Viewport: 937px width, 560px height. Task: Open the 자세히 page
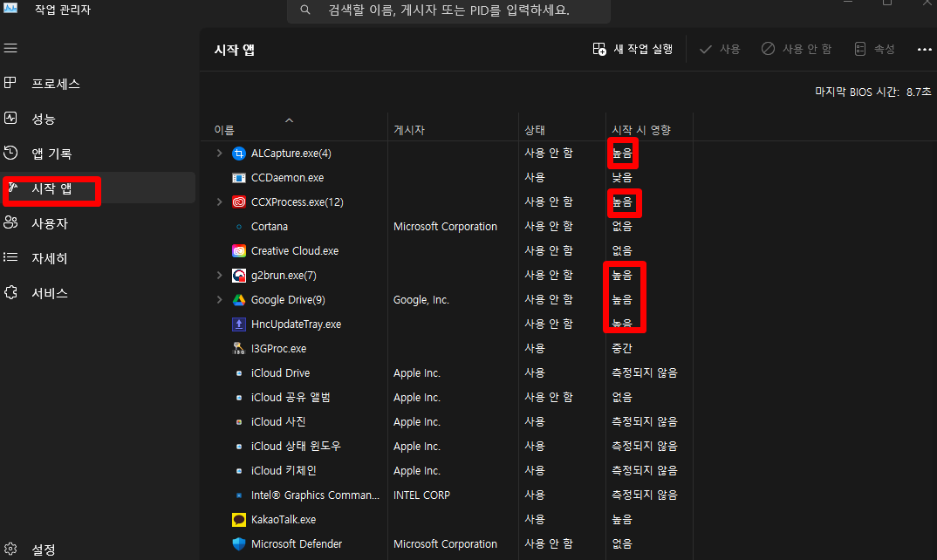coord(99,258)
